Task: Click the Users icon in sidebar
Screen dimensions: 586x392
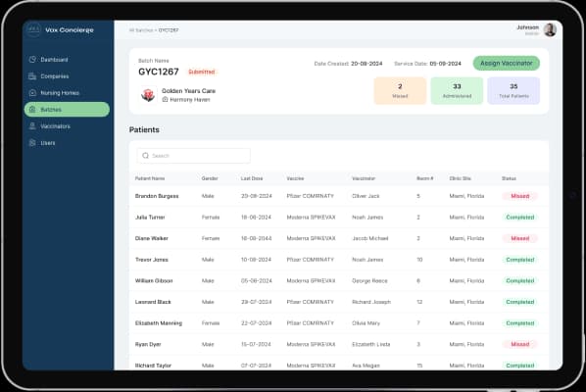Action: coord(32,143)
